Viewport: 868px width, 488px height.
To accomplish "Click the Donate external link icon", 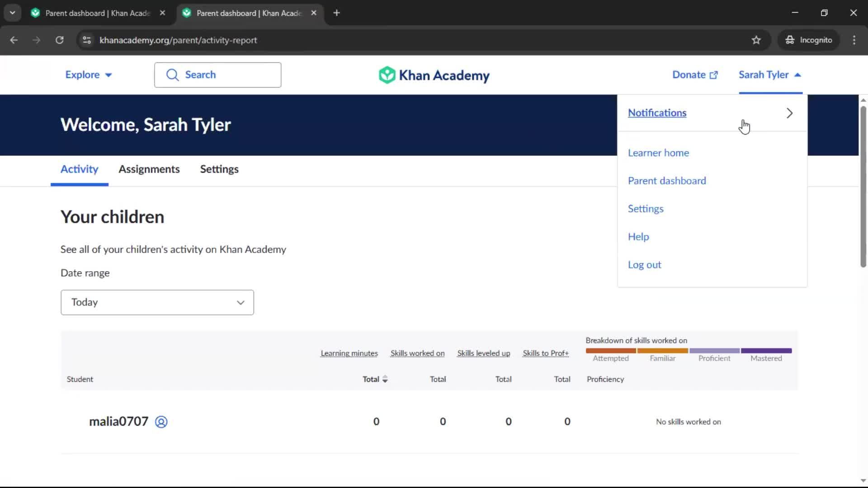I will (x=714, y=75).
